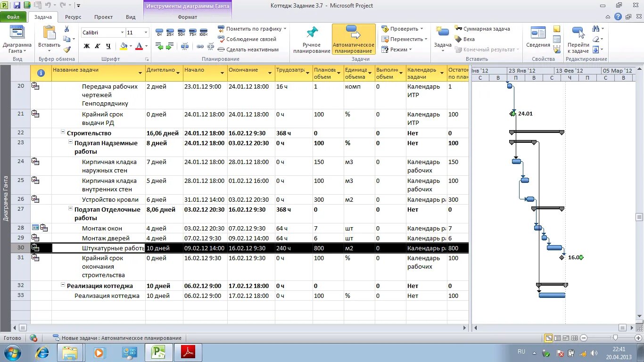The image size is (644, 362).
Task: Click Новые задачи : Автоматическое планирование status
Action: click(117, 338)
